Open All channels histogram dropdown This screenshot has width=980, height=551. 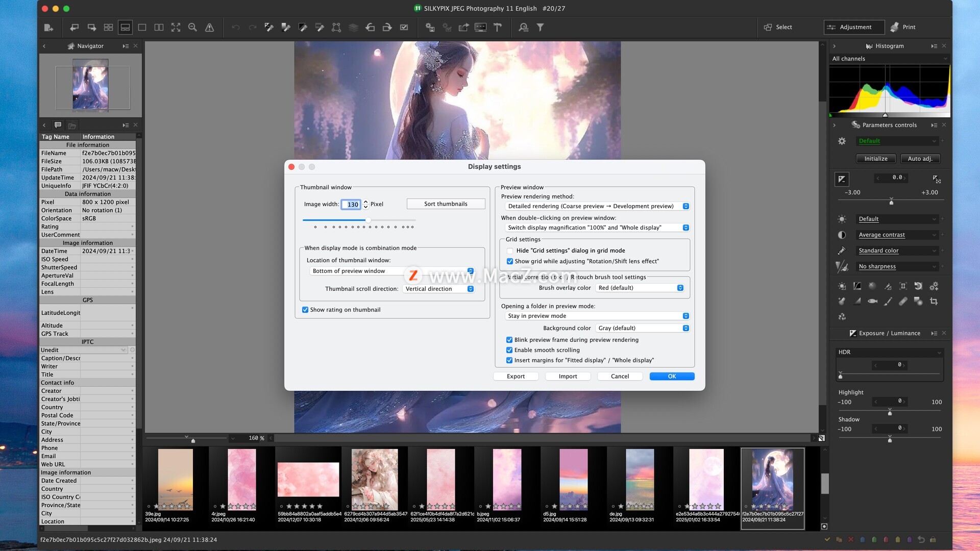tap(890, 59)
